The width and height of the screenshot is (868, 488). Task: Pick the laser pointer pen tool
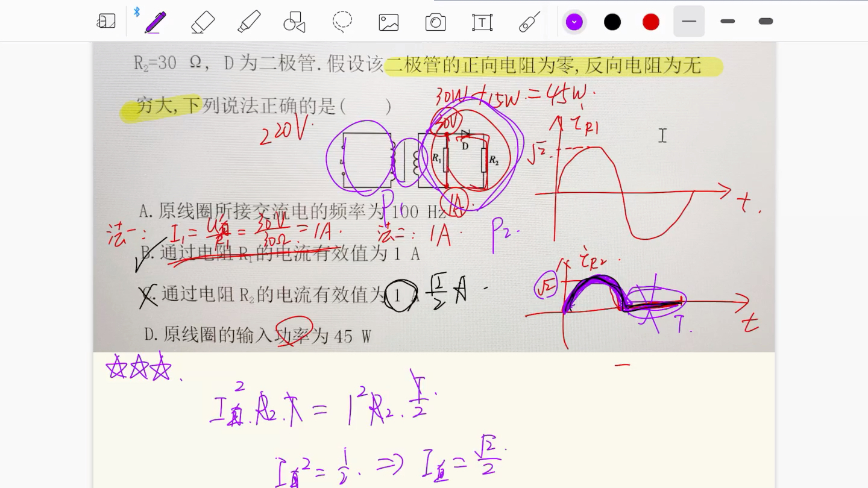(x=529, y=22)
